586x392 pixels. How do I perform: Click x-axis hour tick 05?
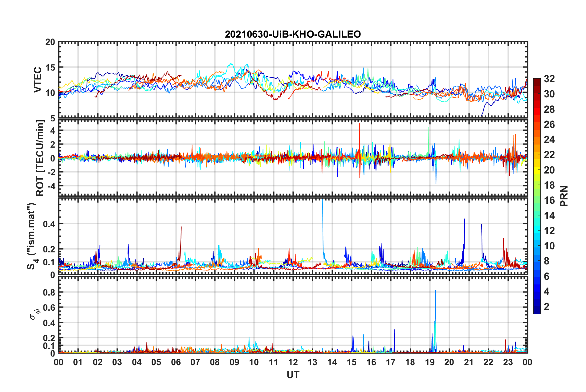156,362
